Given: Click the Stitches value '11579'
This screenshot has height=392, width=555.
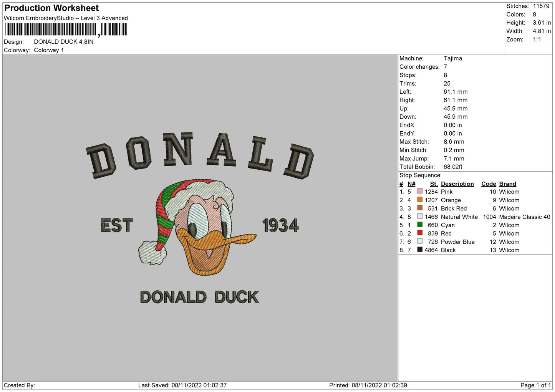Looking at the screenshot, I should (x=541, y=6).
